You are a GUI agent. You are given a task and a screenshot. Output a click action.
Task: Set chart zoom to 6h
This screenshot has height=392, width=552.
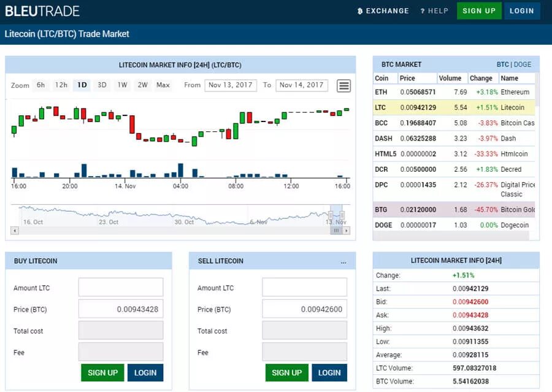click(41, 85)
